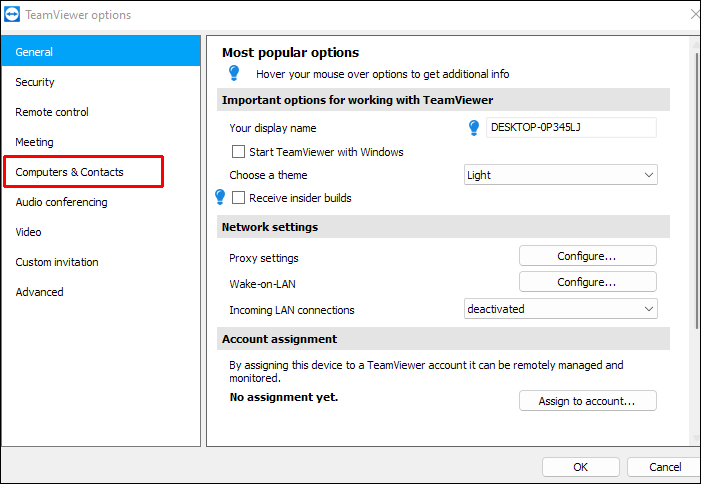Click lightbulb icon next to display name field
This screenshot has width=701, height=484.
coord(474,127)
